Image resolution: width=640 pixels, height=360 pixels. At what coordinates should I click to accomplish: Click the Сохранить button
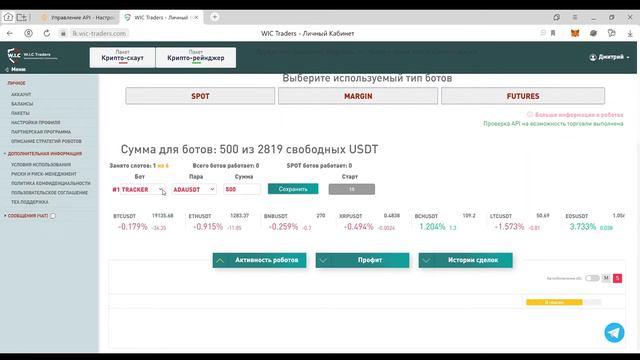point(293,189)
